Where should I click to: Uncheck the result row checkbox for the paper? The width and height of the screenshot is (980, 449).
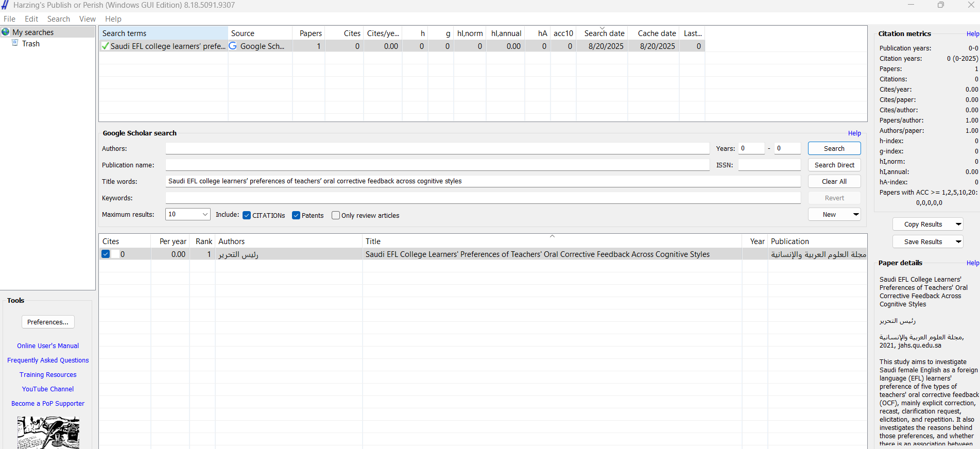pos(106,254)
